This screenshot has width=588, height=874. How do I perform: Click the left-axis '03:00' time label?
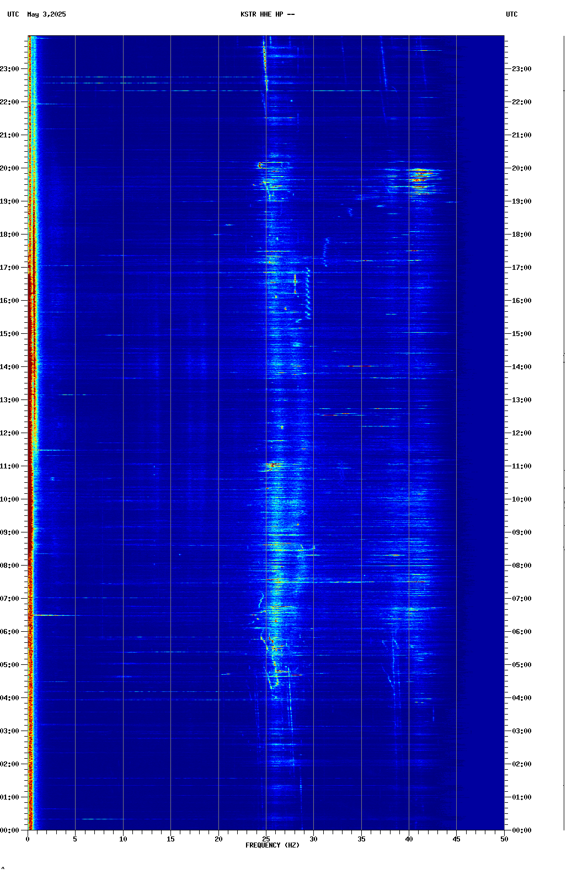[x=9, y=731]
